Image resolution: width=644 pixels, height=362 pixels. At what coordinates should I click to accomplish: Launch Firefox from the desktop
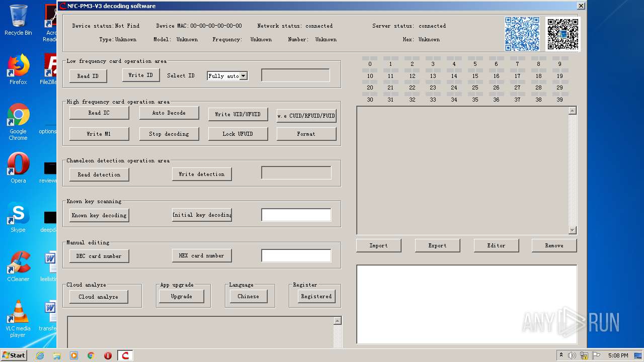click(18, 69)
